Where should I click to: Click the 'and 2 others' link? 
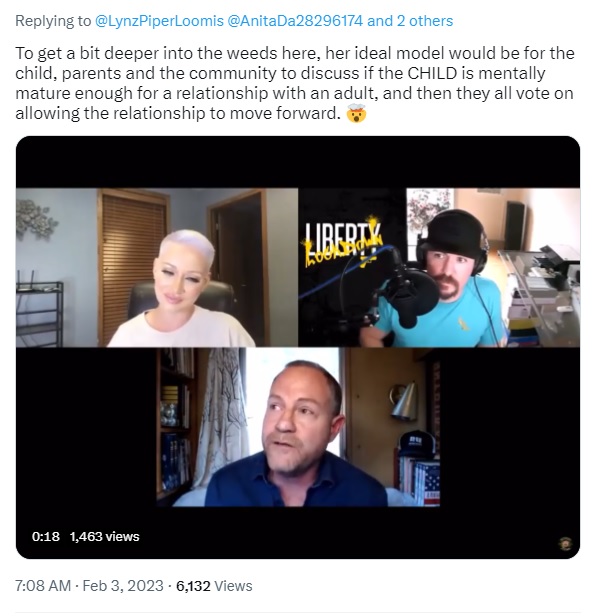[x=410, y=20]
